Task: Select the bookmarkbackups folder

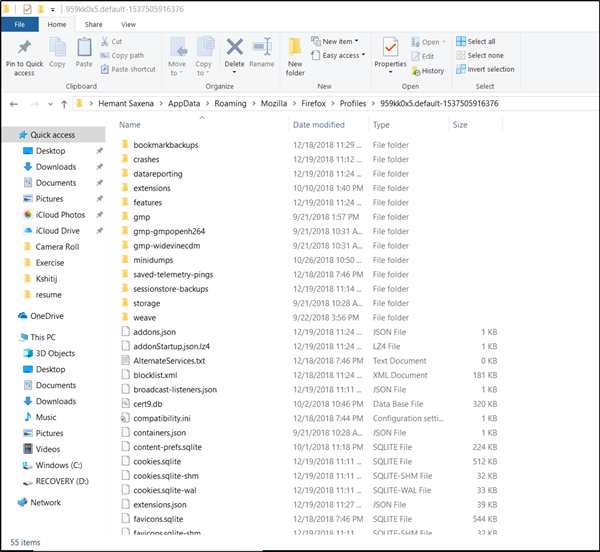Action: point(166,145)
